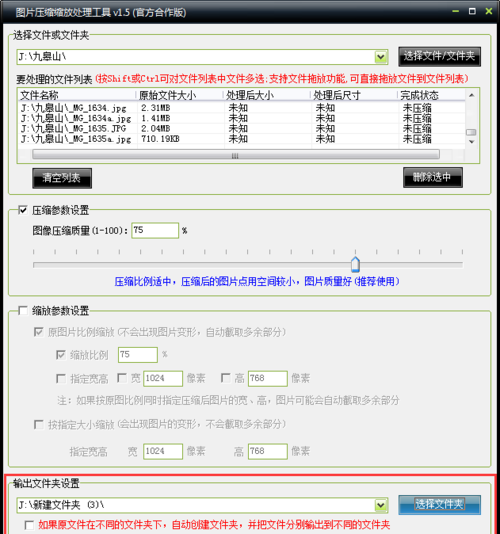Image resolution: width=500 pixels, height=534 pixels.
Task: Maximize the application window
Action: pos(472,11)
